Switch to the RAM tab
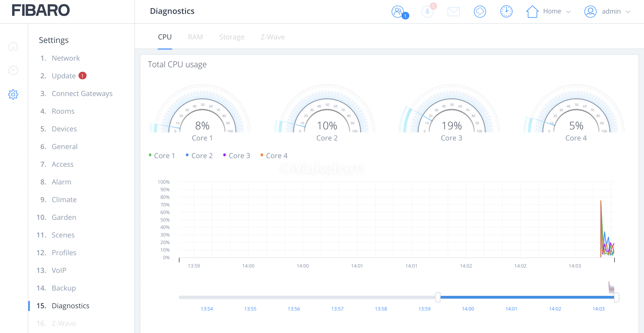Viewport: 644px width, 333px height. tap(195, 37)
